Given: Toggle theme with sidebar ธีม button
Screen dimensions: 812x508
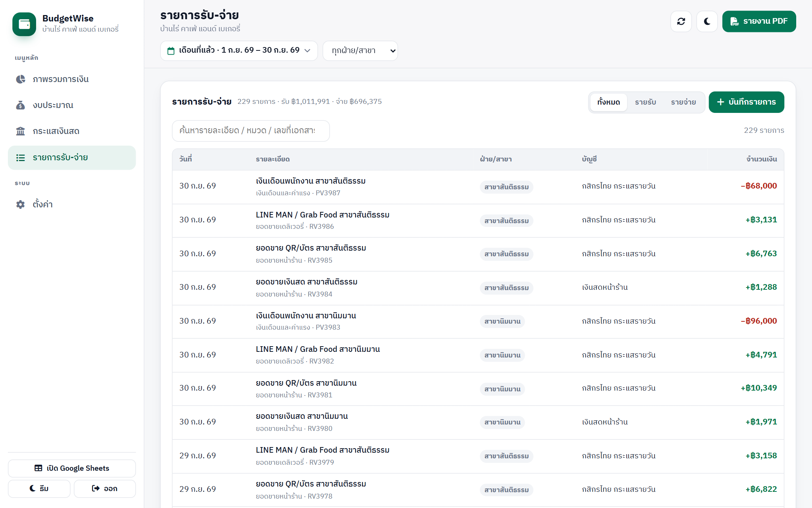Looking at the screenshot, I should click(x=39, y=488).
